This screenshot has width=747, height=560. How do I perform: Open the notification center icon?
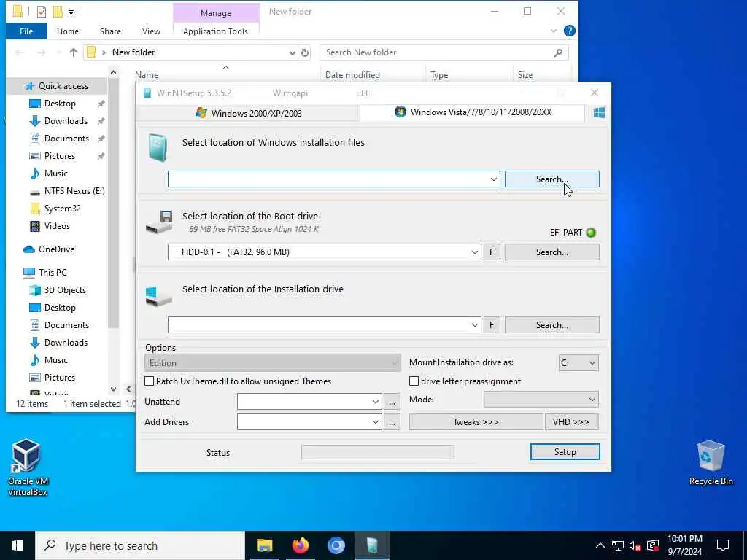tap(723, 545)
